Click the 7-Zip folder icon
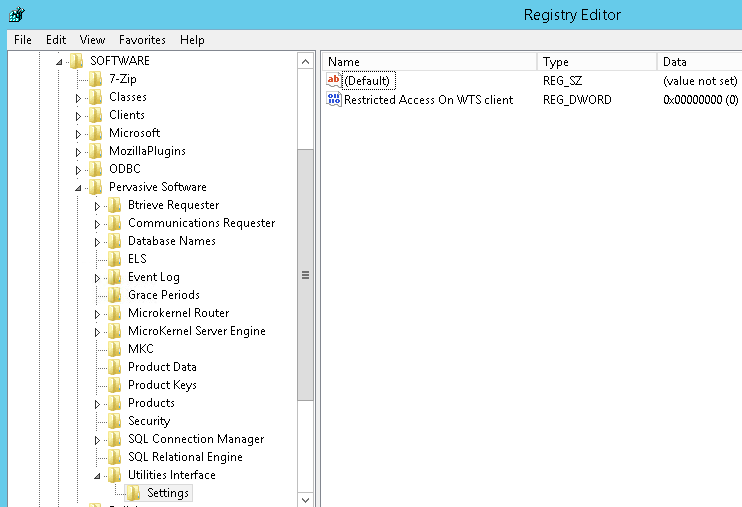This screenshot has width=742, height=507. pos(95,79)
